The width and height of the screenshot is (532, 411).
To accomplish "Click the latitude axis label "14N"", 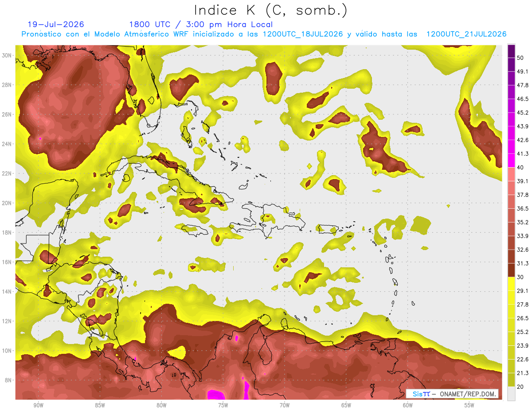I will click(x=7, y=291).
